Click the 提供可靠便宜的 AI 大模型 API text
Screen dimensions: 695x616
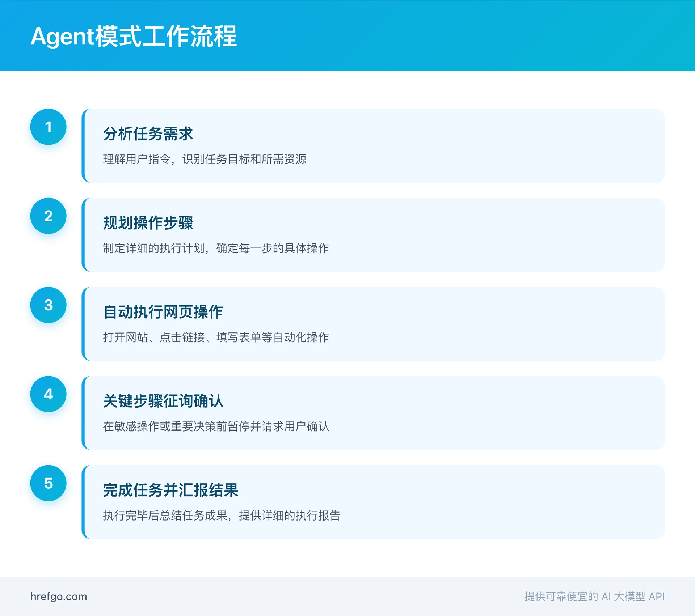(x=594, y=596)
